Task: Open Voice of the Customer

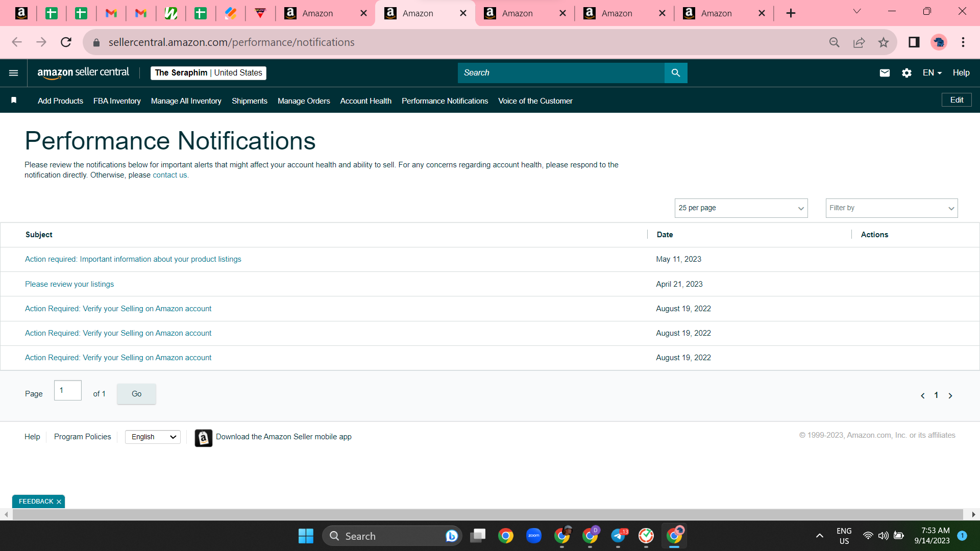Action: [535, 101]
